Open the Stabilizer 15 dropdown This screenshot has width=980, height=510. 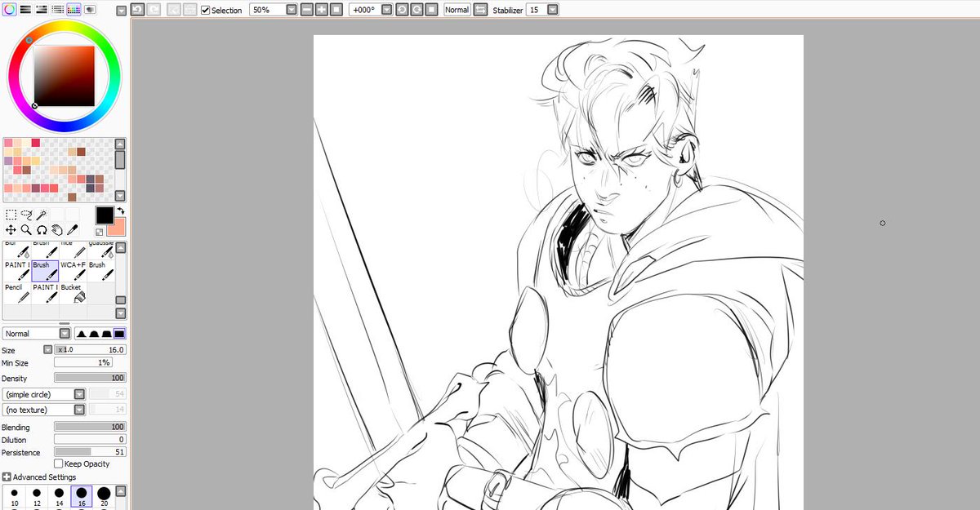(553, 10)
